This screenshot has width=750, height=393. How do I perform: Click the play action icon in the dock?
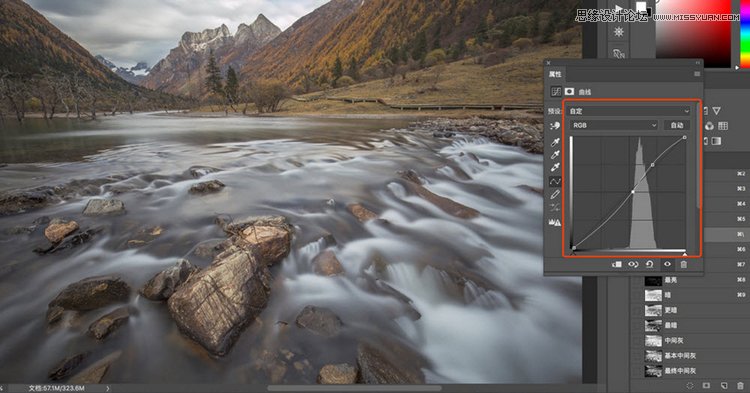[619, 9]
